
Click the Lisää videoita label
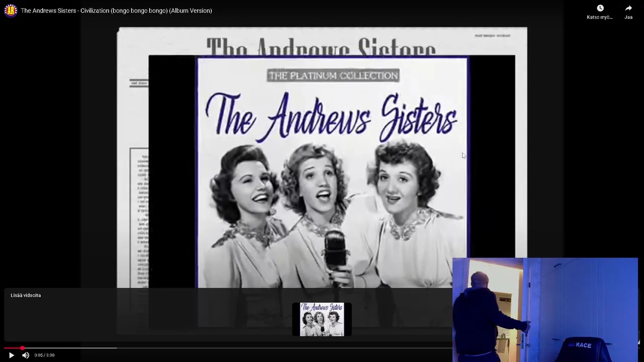(26, 295)
